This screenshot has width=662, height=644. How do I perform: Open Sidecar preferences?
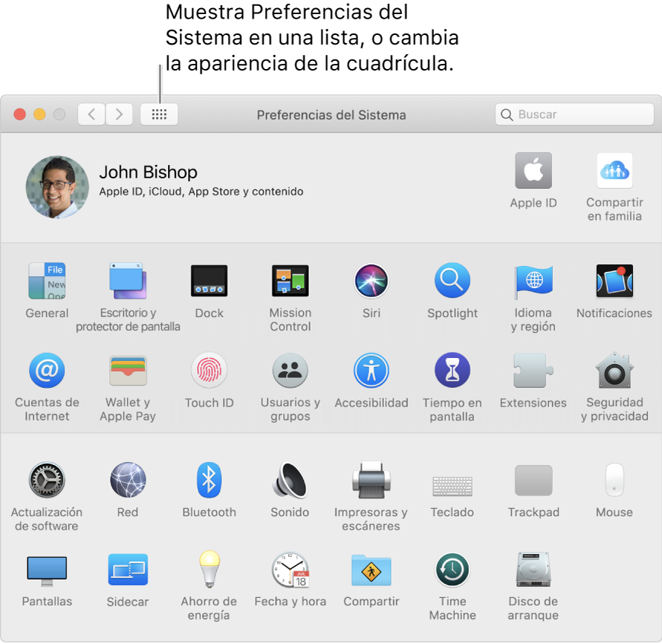pos(128,570)
